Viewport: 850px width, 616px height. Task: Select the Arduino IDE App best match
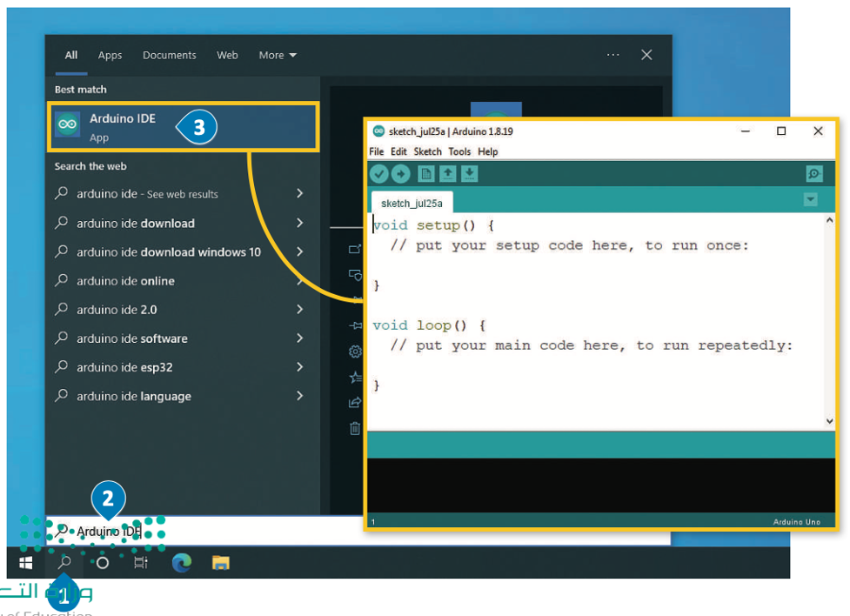pos(122,126)
